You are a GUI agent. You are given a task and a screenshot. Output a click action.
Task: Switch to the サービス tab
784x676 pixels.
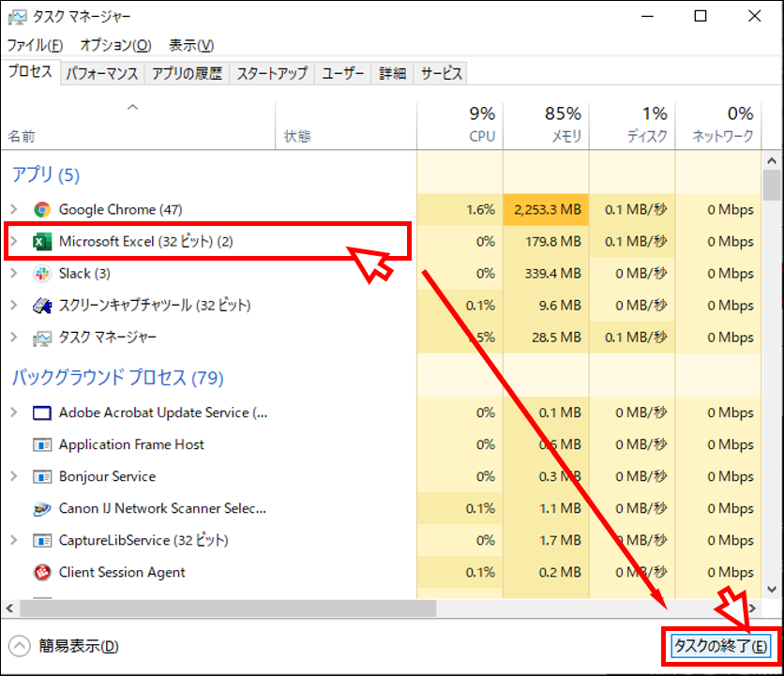(x=441, y=73)
